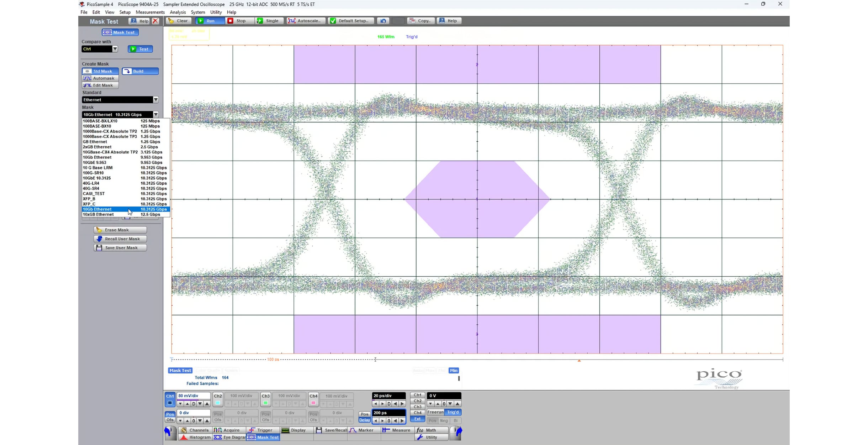
Task: Click the blue undo arrow icon
Action: click(383, 21)
